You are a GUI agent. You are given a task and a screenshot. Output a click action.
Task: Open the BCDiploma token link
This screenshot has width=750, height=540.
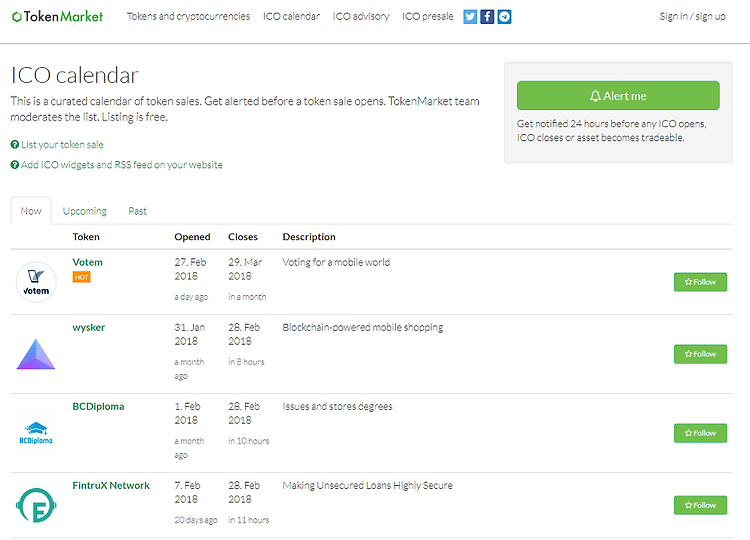click(98, 406)
